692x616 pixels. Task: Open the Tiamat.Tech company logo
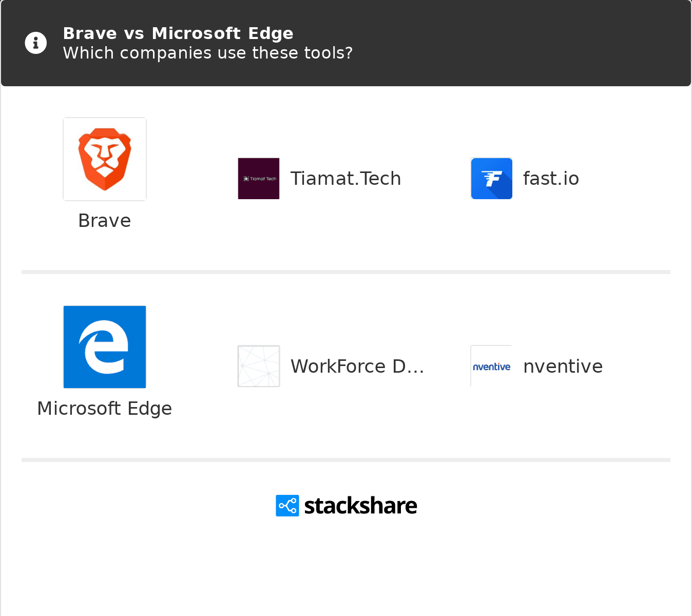[x=259, y=179]
